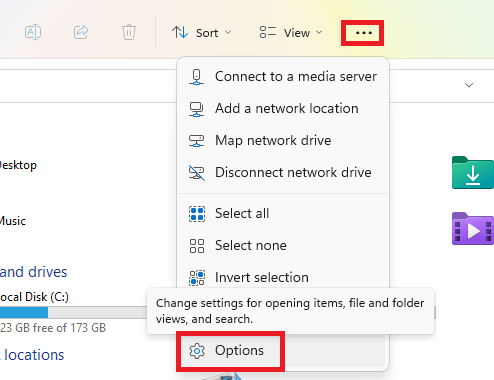Open the View dropdown
Image resolution: width=494 pixels, height=380 pixels.
[x=291, y=33]
